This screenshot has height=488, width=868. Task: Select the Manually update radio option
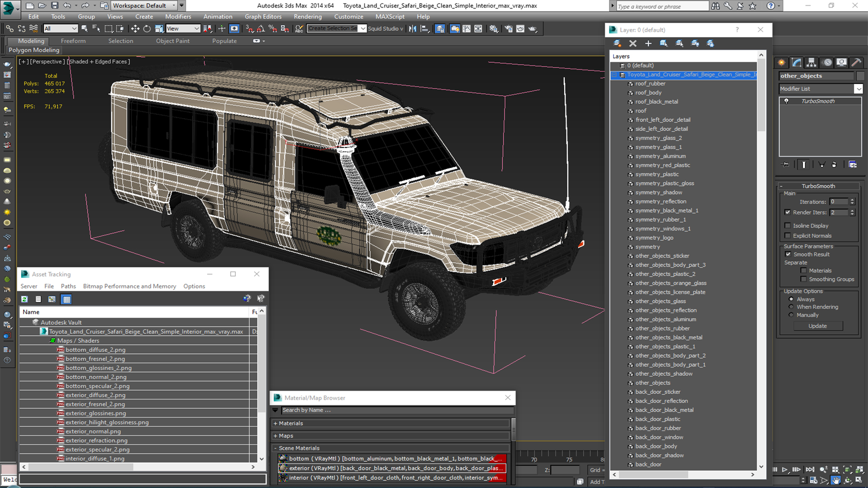(791, 315)
